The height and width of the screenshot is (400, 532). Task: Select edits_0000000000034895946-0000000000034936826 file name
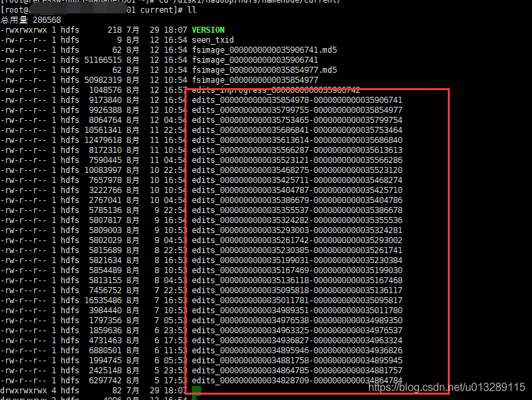click(x=297, y=350)
